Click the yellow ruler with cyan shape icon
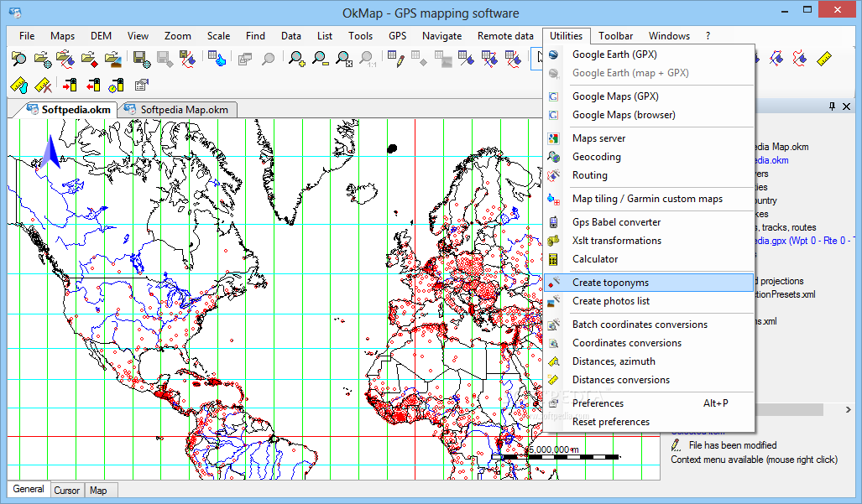 (18, 85)
